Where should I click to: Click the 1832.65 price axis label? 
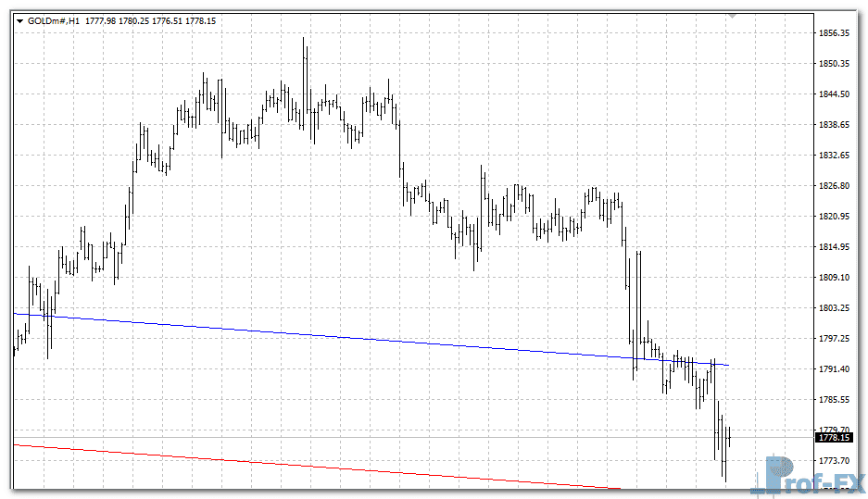pyautogui.click(x=835, y=156)
